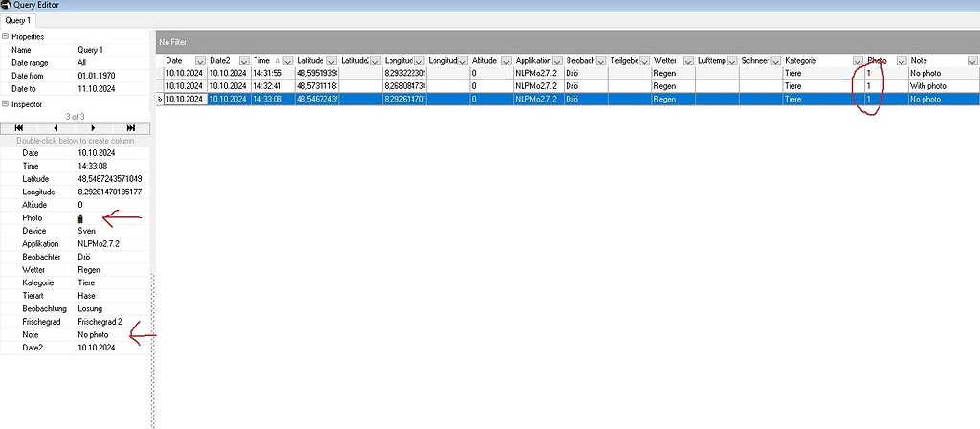Open the Latitude column filter dropdown
980x429 pixels.
tap(332, 60)
